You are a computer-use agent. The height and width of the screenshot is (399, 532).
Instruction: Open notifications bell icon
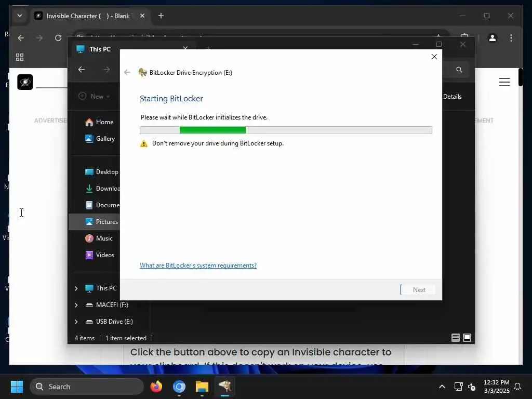click(517, 387)
